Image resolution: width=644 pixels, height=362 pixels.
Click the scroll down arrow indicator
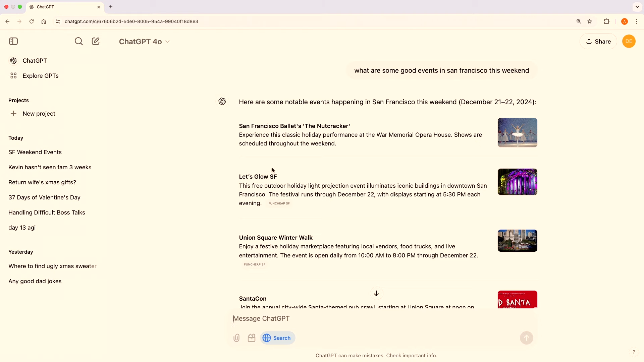point(376,293)
